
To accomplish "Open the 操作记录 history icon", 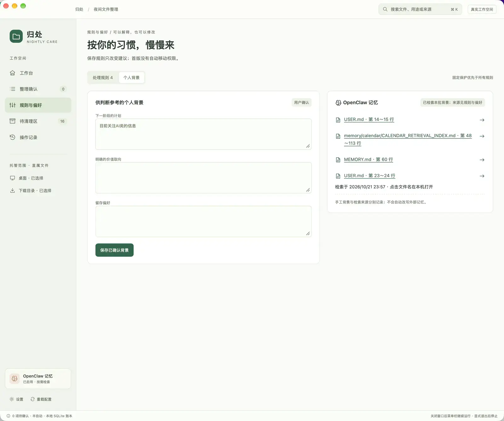I will (x=13, y=137).
